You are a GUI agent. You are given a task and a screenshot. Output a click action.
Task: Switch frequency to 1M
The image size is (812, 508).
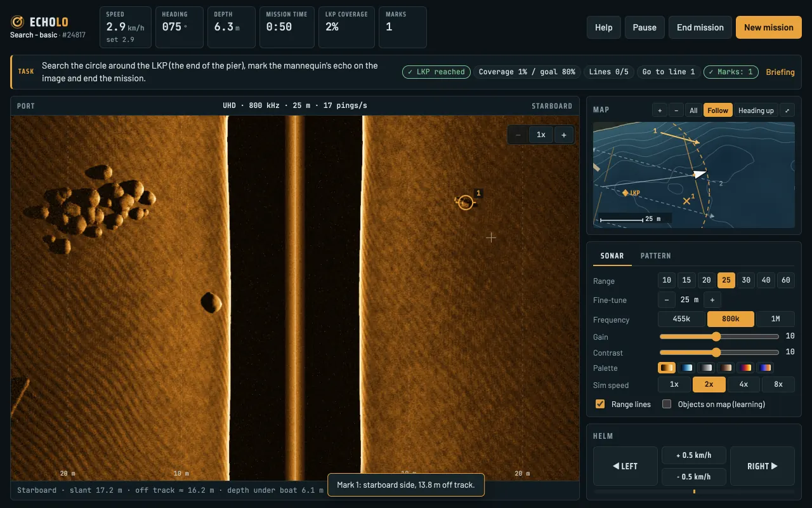(775, 319)
